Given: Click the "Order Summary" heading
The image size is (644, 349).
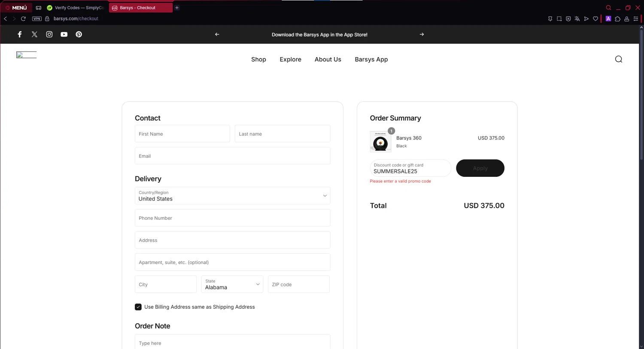Looking at the screenshot, I should pos(395,118).
